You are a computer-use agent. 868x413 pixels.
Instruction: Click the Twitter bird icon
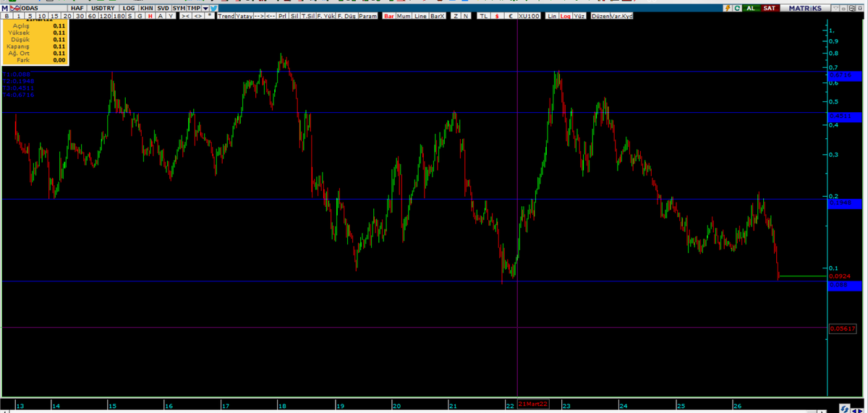tap(213, 8)
